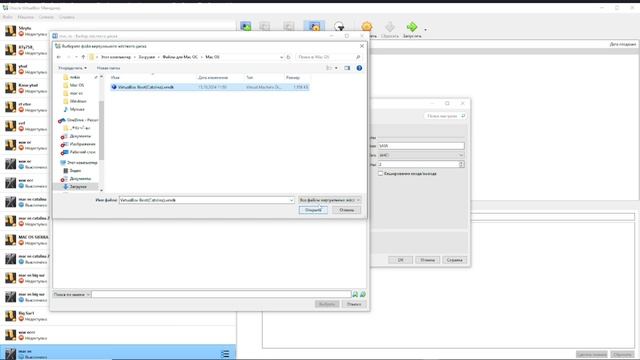The width and height of the screenshot is (640, 360).
Task: Click the highlighted toolbar icon in VirtualBox Manager
Action: [314, 27]
